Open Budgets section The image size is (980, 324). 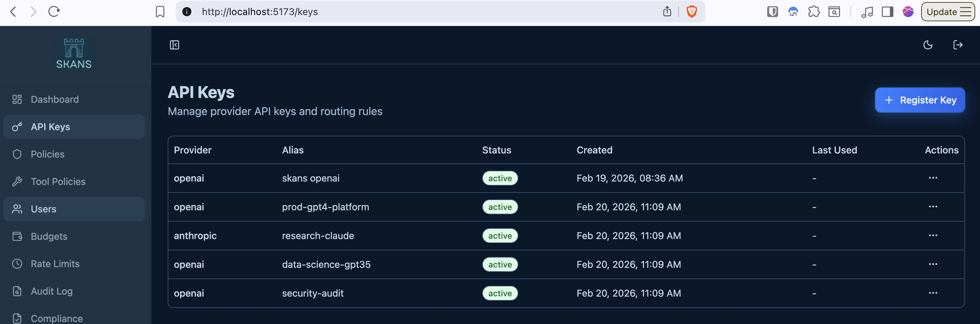[x=74, y=236]
